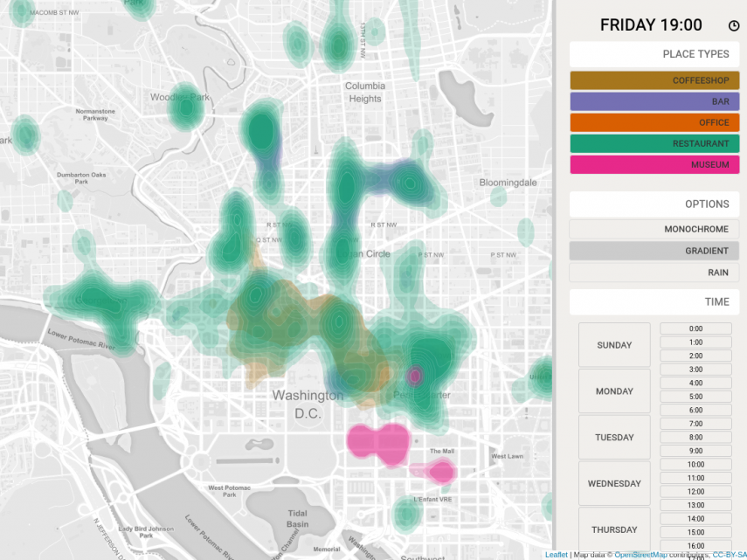Select 10:00 from the hours
Viewport: 747px width, 560px height.
pyautogui.click(x=695, y=464)
